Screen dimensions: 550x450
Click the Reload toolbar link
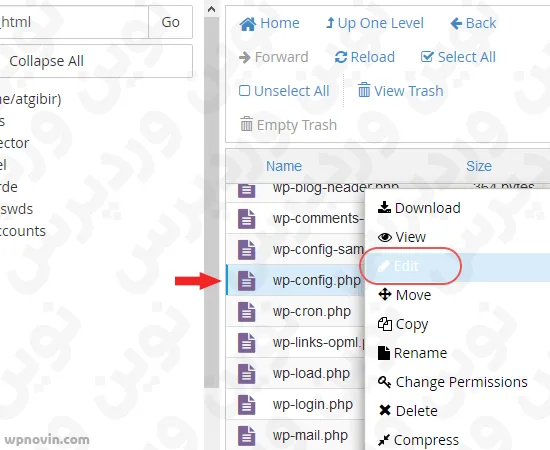click(365, 57)
